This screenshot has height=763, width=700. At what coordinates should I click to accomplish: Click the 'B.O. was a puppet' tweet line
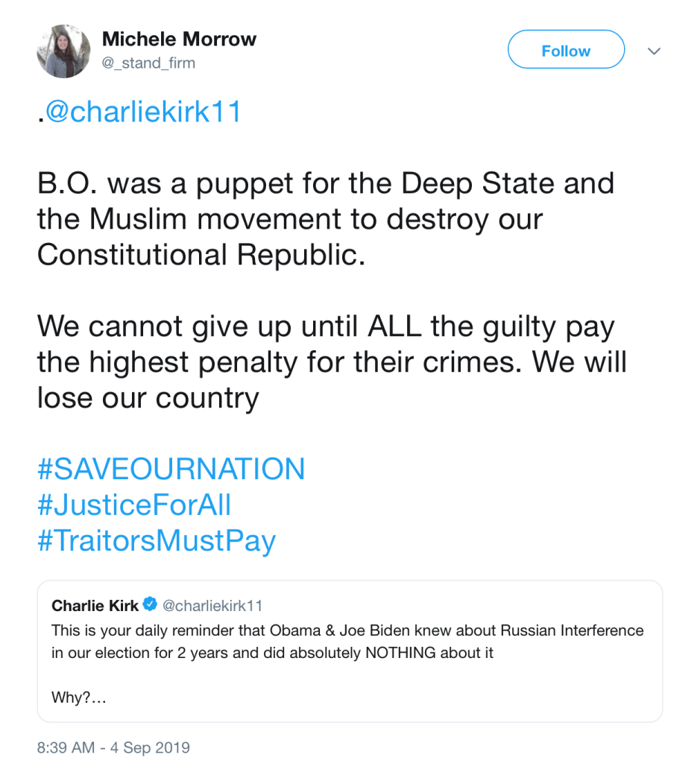tap(325, 183)
